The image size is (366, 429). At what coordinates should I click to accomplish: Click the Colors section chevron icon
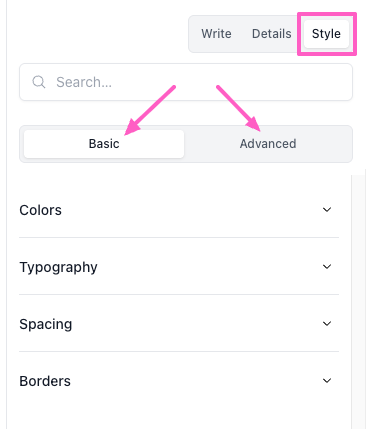327,210
